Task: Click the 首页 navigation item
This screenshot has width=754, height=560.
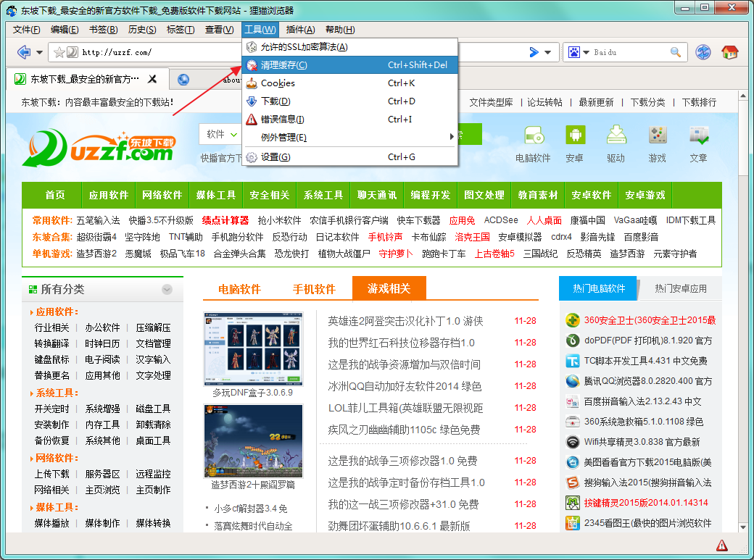Action: click(55, 195)
